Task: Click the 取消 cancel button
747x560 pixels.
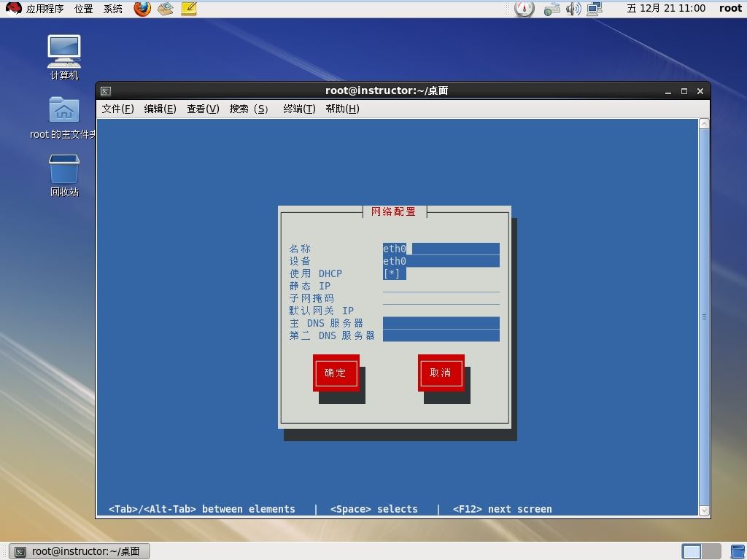Action: click(x=441, y=373)
